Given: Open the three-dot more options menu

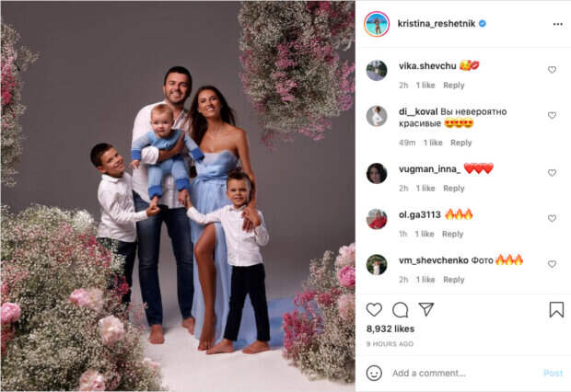Looking at the screenshot, I should coord(557,24).
